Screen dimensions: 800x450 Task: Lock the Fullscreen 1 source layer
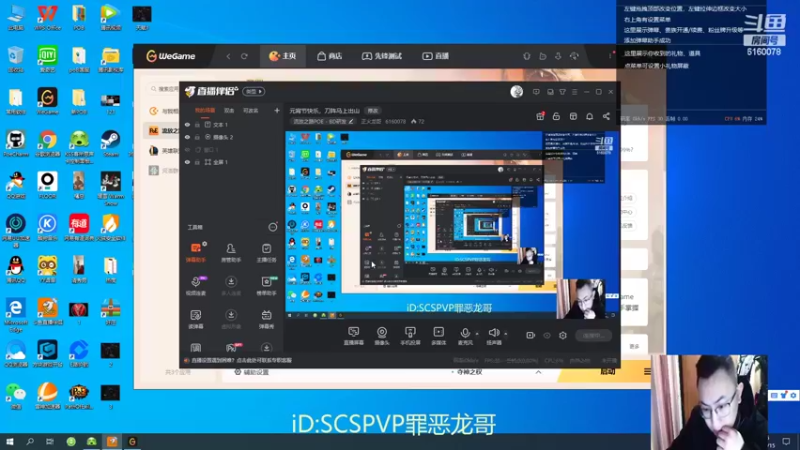pos(197,162)
